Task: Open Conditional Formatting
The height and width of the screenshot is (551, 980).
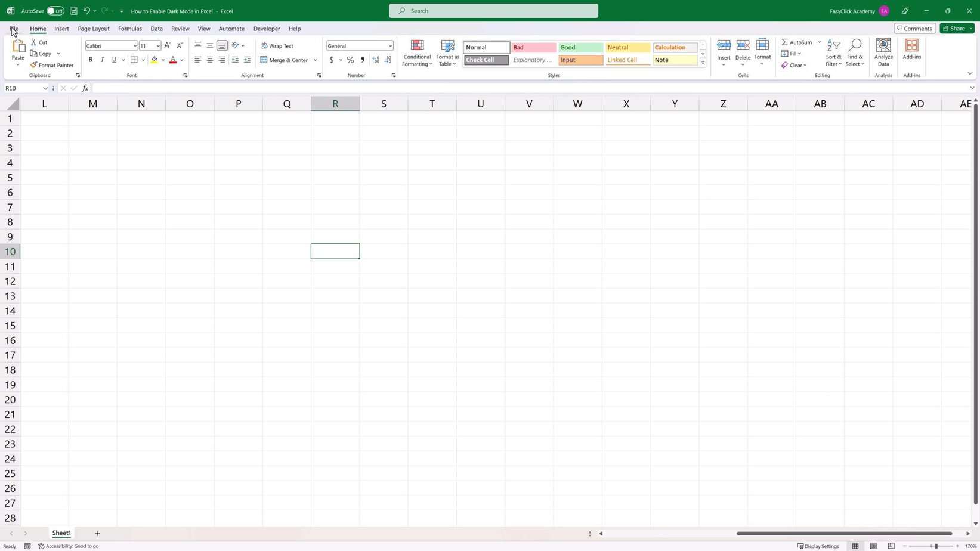Action: (417, 53)
